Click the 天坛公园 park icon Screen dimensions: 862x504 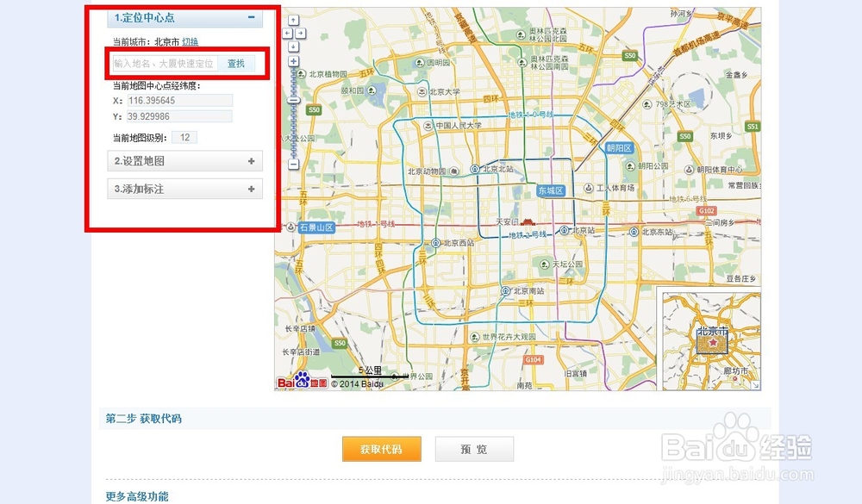coord(544,264)
